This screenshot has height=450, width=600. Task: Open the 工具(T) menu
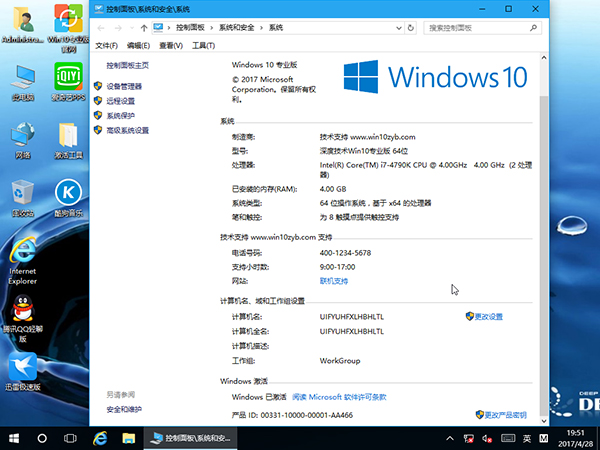coord(203,46)
